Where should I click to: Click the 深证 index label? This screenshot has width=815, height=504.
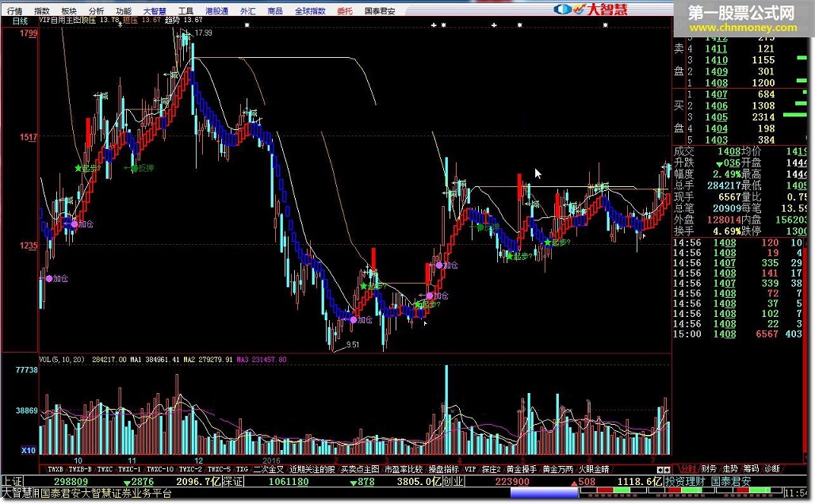[233, 482]
